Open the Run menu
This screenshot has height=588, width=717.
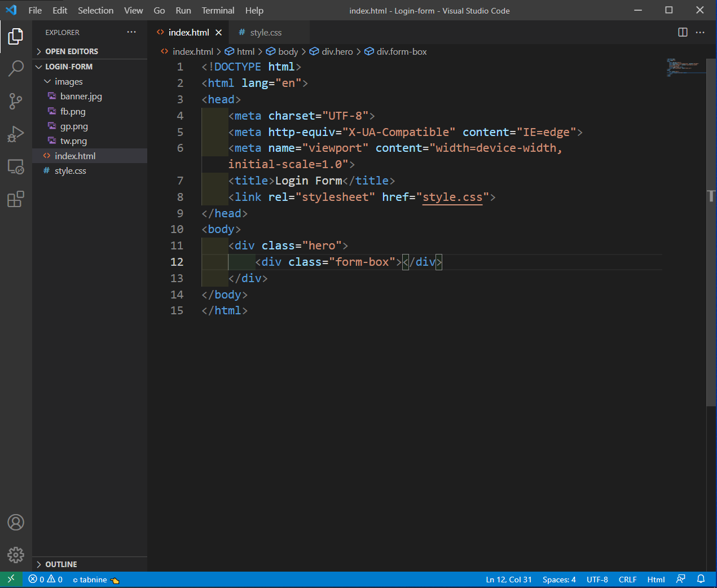click(x=183, y=10)
